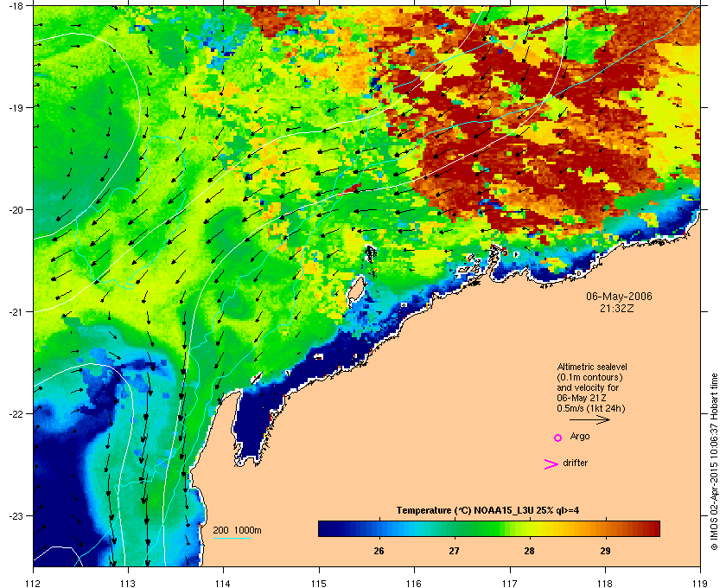Click the '0.5m/s (1kt 24h)' text
Screen dimensions: 726x588
point(591,409)
